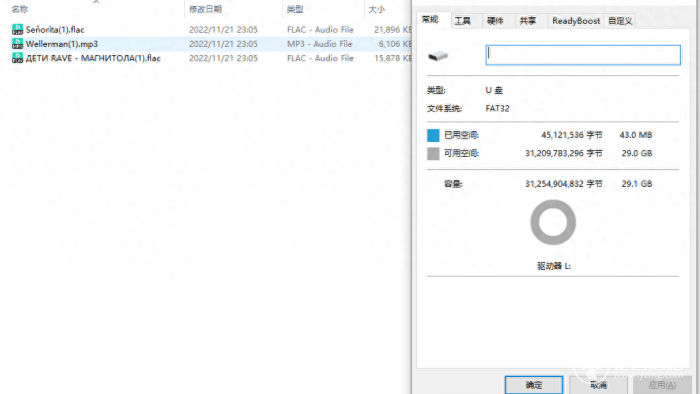Image resolution: width=700 pixels, height=394 pixels.
Task: Click the 驱动器 L: label
Action: (x=554, y=266)
